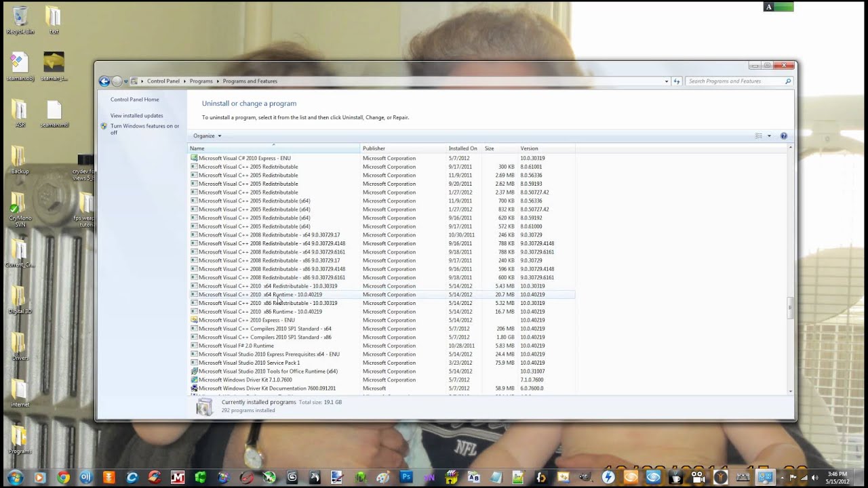Select the ASR folder on the desktop

pyautogui.click(x=20, y=113)
